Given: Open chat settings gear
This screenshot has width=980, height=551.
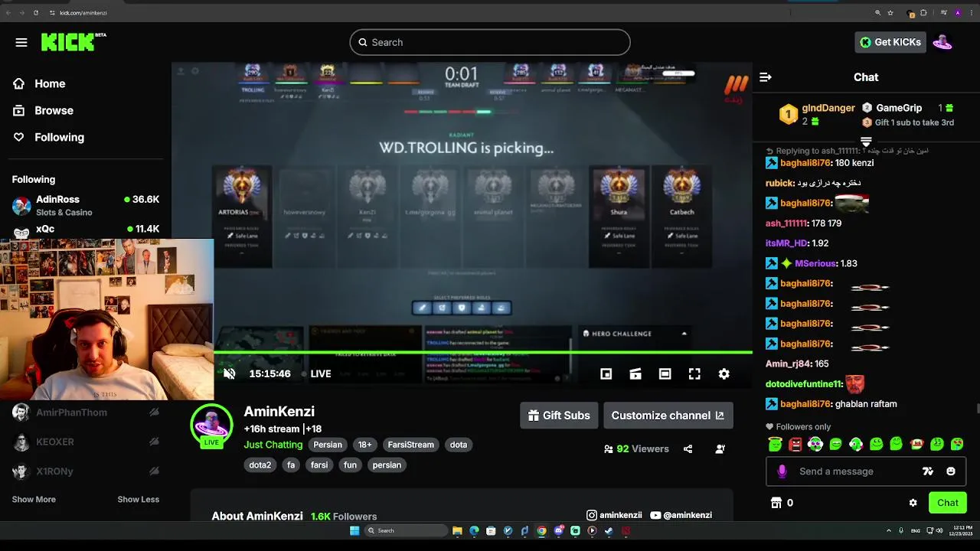Looking at the screenshot, I should coord(913,503).
